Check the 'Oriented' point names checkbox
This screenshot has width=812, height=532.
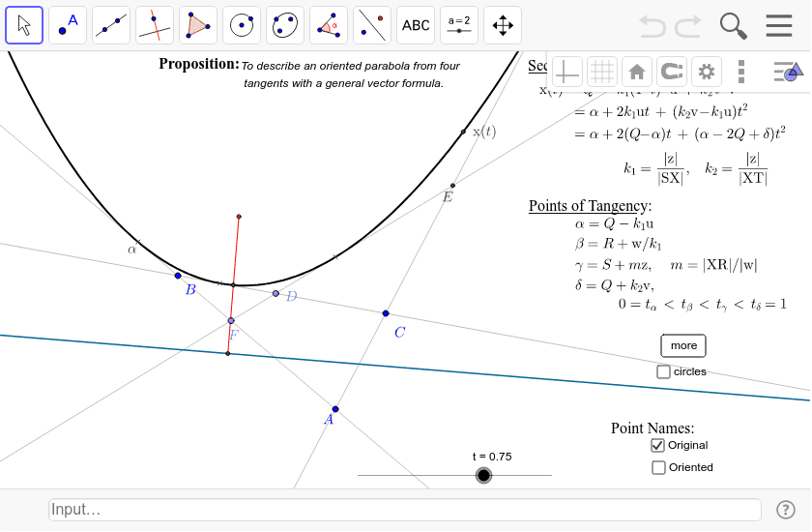pyautogui.click(x=658, y=467)
